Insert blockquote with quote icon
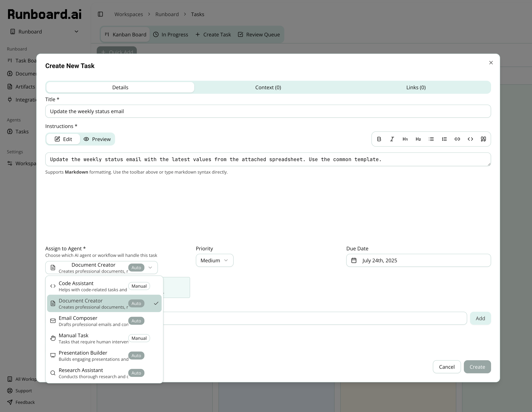 click(483, 139)
